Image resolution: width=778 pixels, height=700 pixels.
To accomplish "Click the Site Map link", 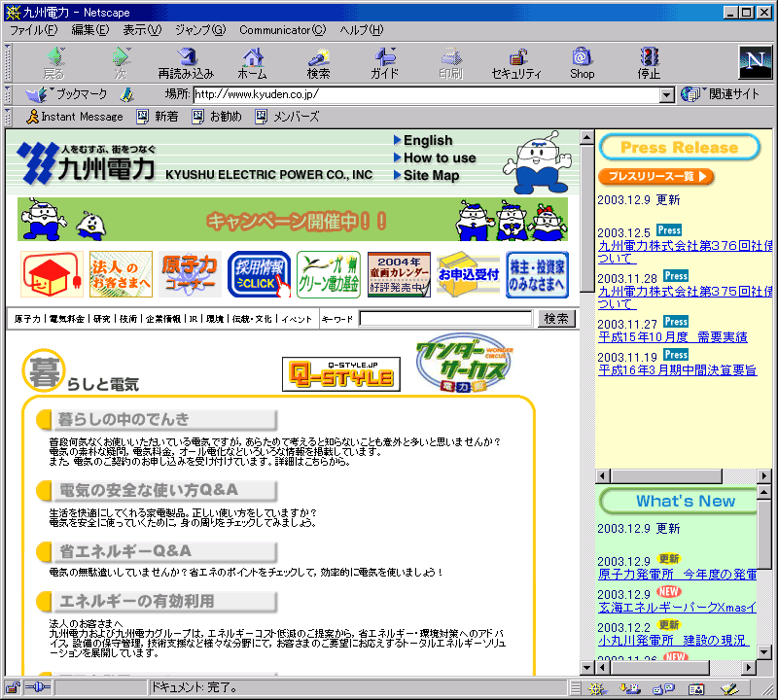I will click(427, 175).
